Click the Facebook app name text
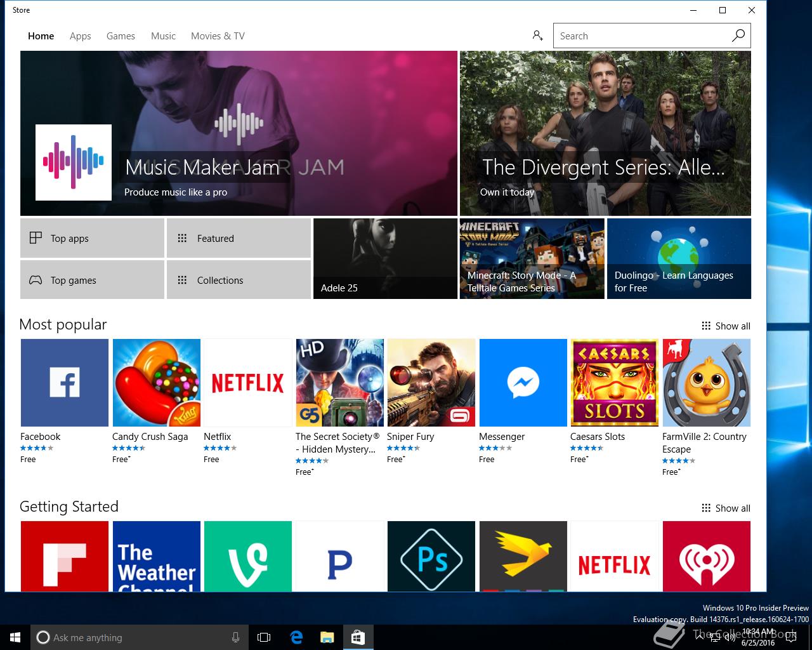Screen dimensions: 812x650 pos(40,436)
